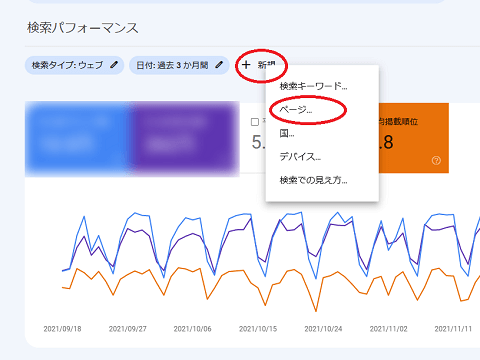480x360 pixels.
Task: Click the 2021/10/15 date axis label
Action: (258, 329)
